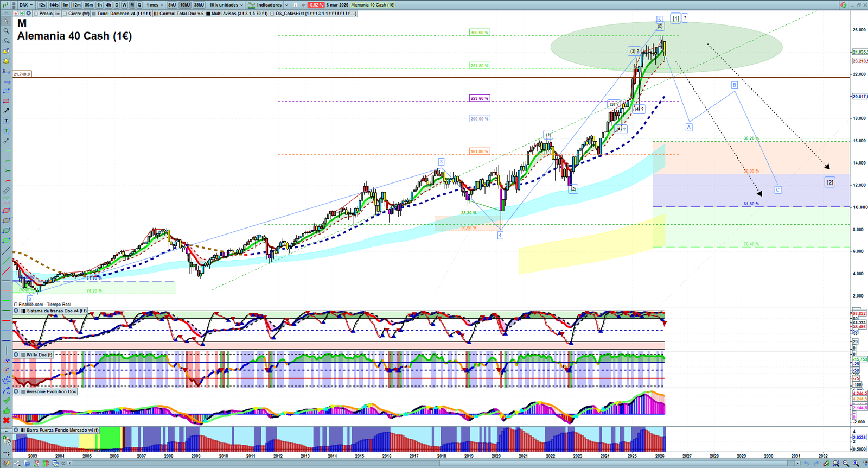
Task: Click the -0,92 % change indicator
Action: (316, 5)
